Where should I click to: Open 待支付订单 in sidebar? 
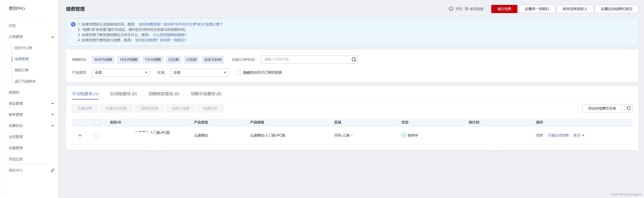pos(23,48)
